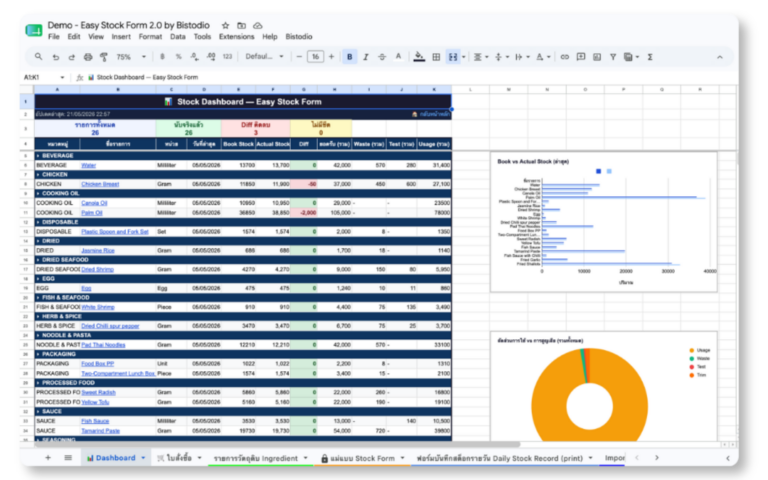Star the document with star icon
This screenshot has width=768, height=480.
pos(225,25)
